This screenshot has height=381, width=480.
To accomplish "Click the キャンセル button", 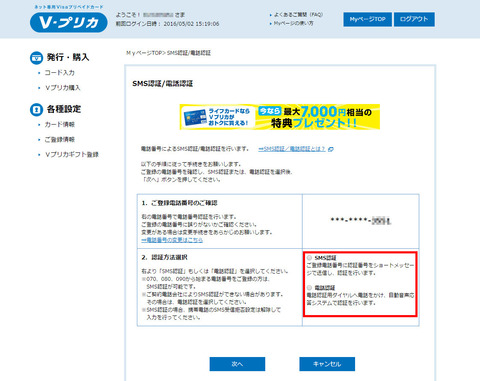I will pos(327,364).
